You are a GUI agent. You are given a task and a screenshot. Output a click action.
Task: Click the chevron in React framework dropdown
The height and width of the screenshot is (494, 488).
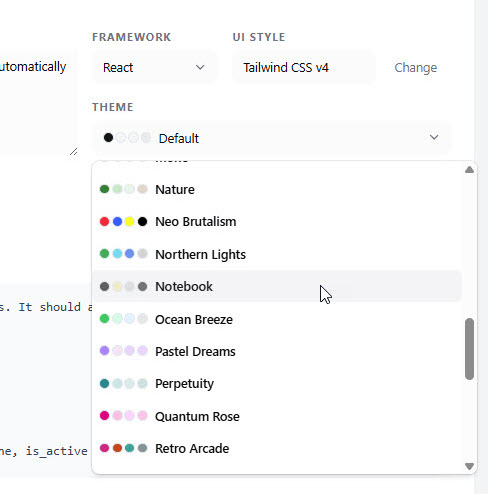200,67
